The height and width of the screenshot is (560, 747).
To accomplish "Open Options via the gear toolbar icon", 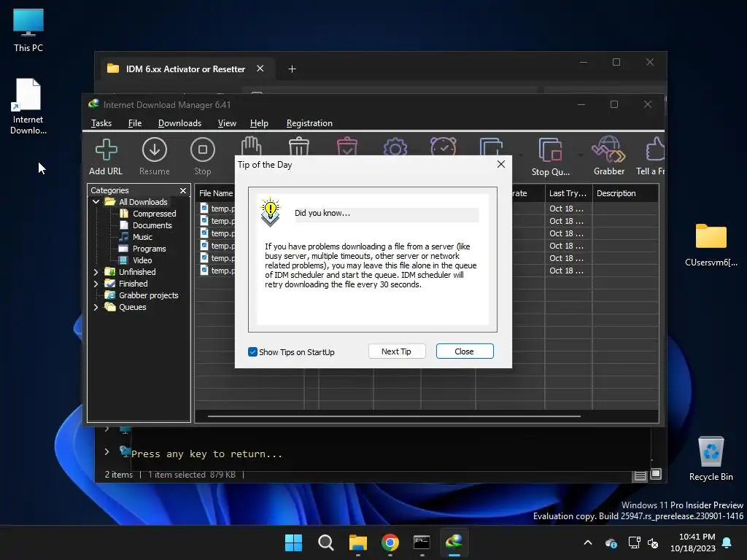I will click(x=395, y=146).
